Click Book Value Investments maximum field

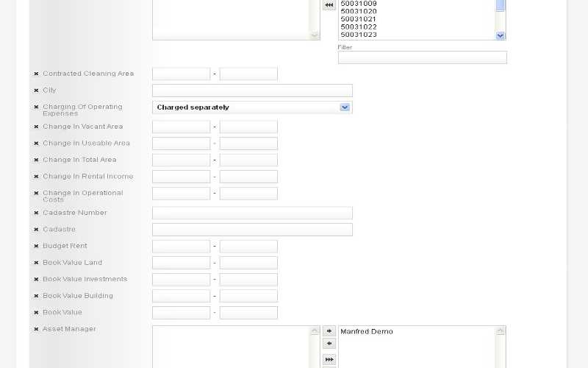248,280
